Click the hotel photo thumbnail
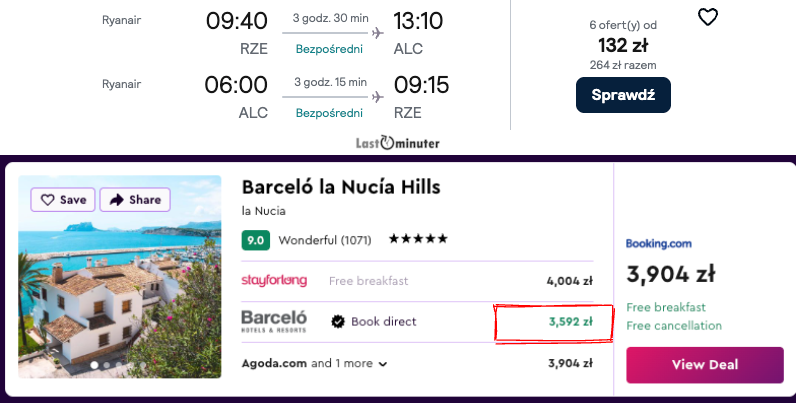 (120, 290)
